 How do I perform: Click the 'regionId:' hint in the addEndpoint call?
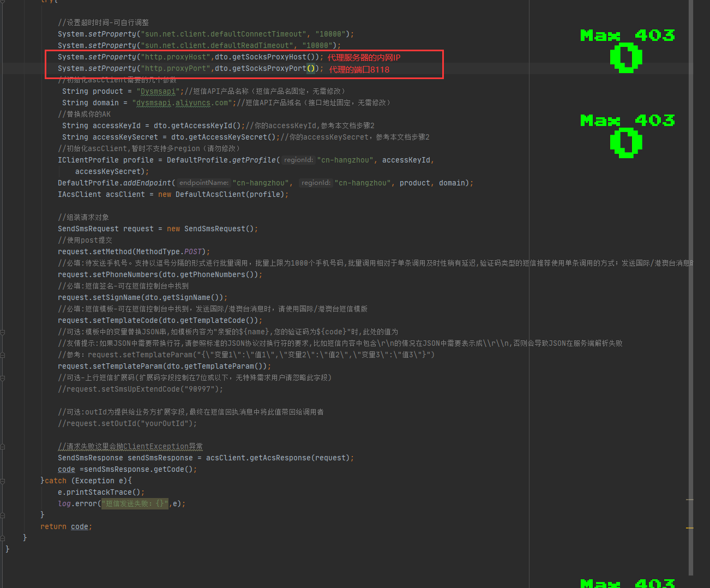316,183
